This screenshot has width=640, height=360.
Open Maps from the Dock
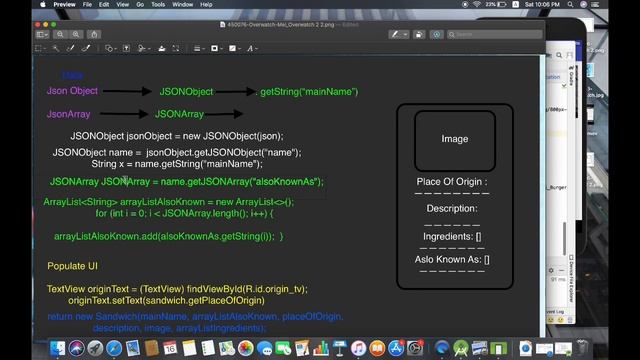click(227, 348)
